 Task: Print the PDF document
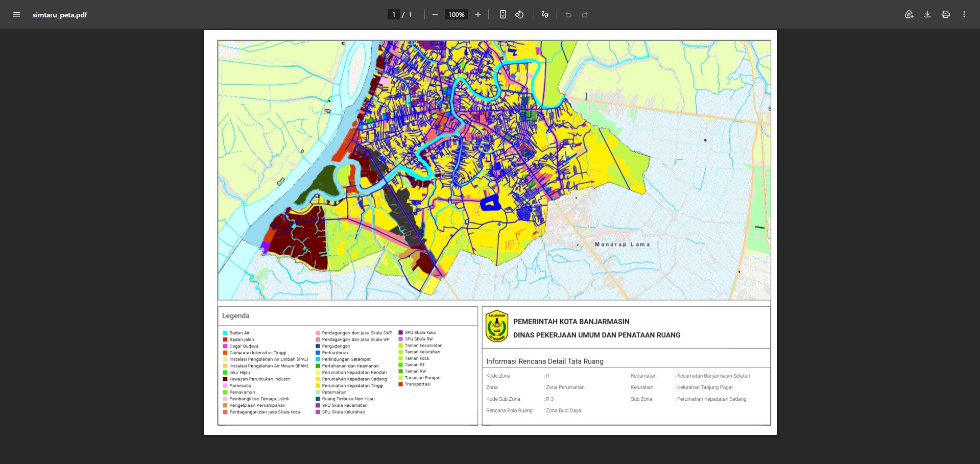point(946,14)
